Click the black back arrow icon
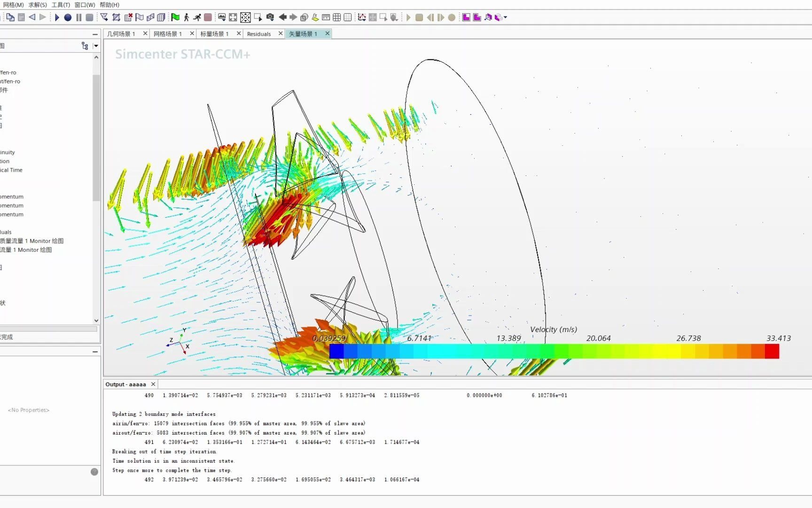The image size is (812, 508). pos(282,17)
